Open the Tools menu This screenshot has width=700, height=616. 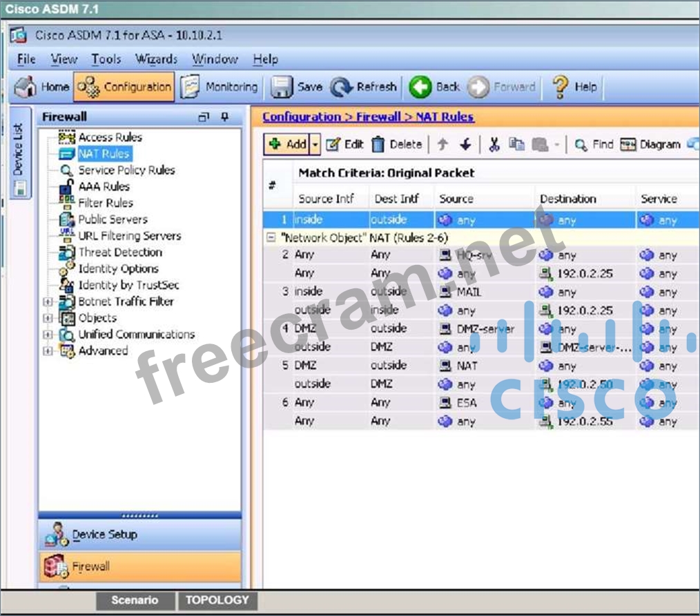click(106, 59)
